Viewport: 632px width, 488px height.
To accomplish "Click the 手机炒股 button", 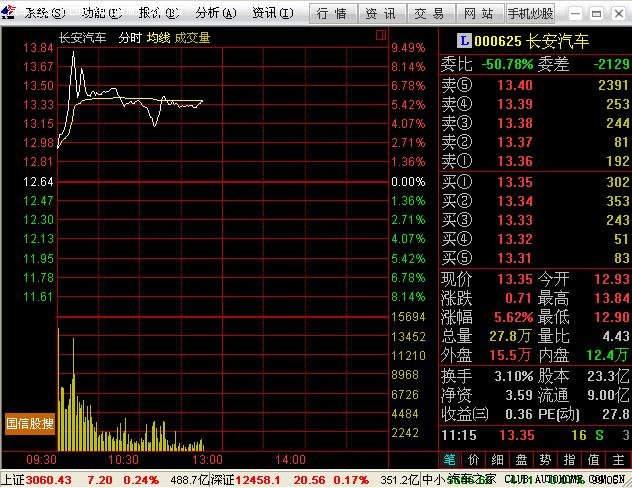I will click(530, 14).
